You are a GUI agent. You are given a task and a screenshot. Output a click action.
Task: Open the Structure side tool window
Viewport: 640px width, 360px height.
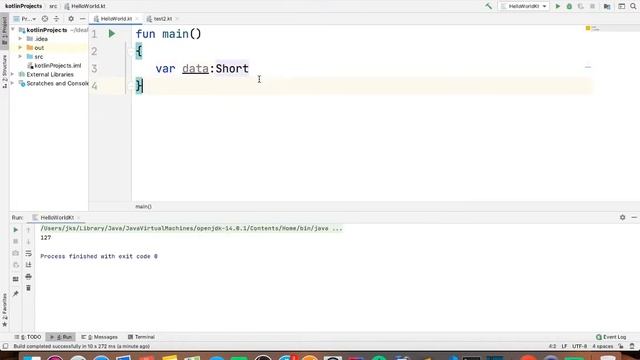click(4, 71)
